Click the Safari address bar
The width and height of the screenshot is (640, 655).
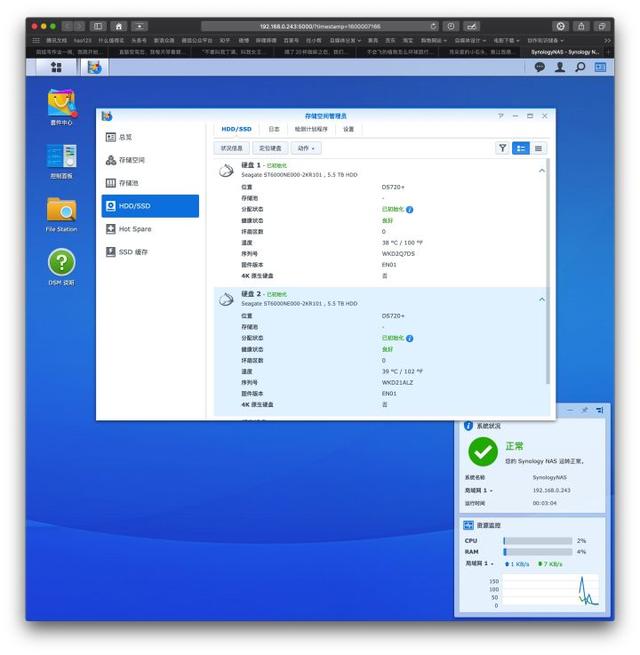[x=320, y=26]
